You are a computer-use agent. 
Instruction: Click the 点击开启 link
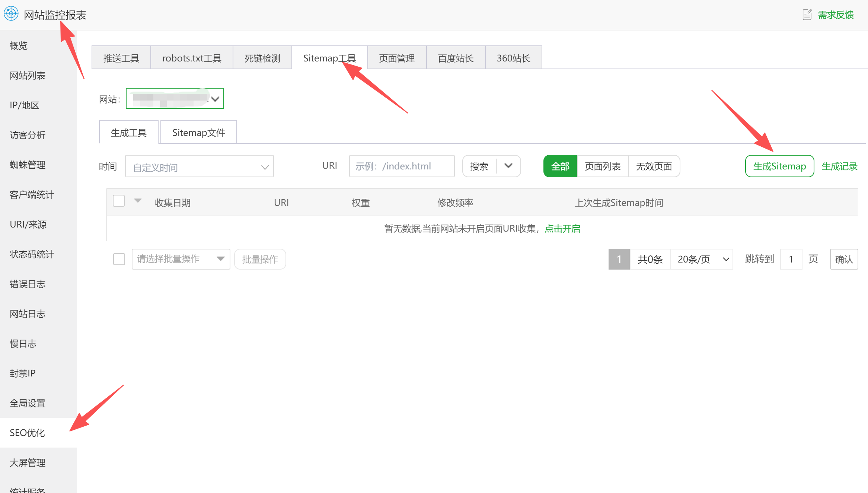(562, 229)
